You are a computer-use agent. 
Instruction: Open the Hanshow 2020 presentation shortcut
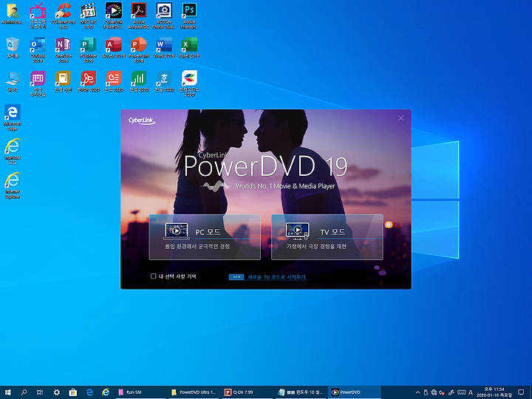pos(114,81)
